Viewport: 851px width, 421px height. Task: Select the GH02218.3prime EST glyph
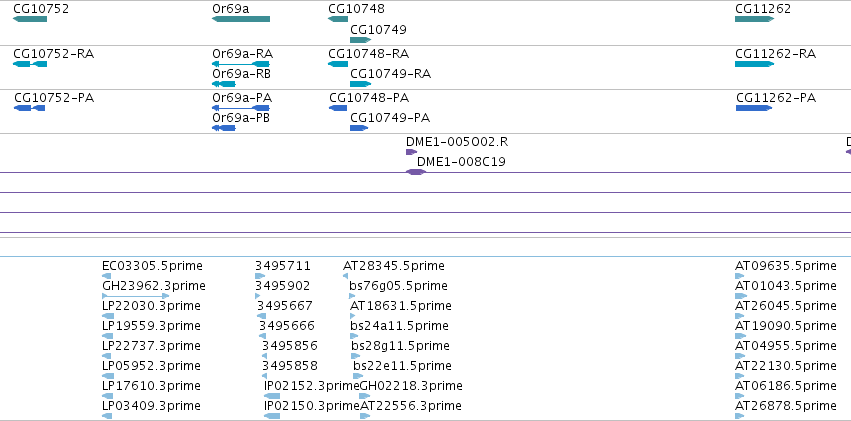(x=365, y=396)
